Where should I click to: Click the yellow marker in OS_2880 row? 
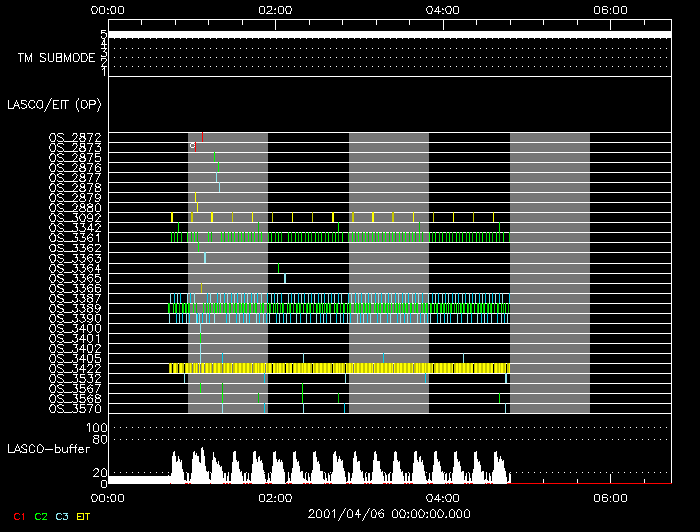[x=197, y=208]
